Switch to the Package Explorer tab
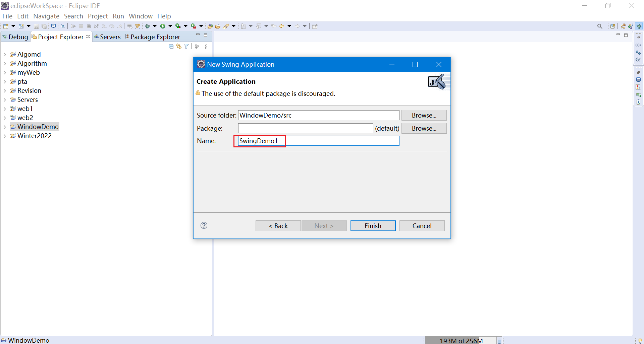The image size is (644, 344). pos(153,37)
